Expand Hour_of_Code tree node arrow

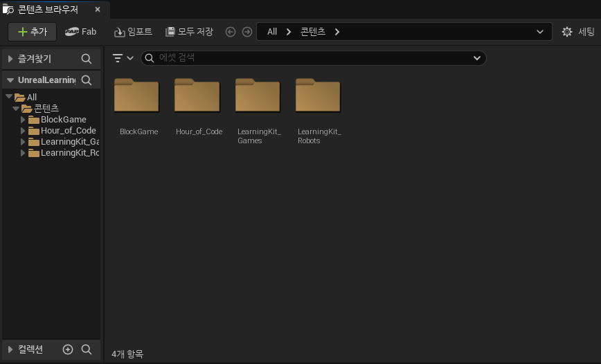point(23,131)
